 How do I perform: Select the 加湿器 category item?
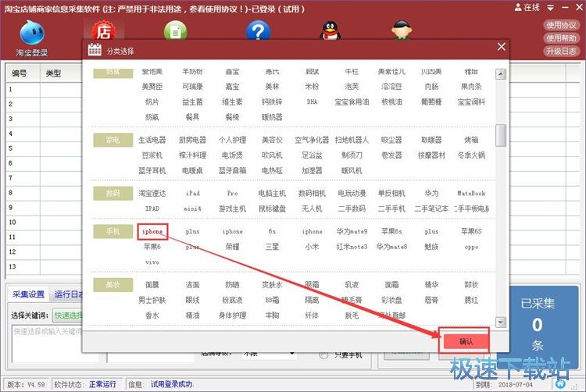tap(312, 170)
